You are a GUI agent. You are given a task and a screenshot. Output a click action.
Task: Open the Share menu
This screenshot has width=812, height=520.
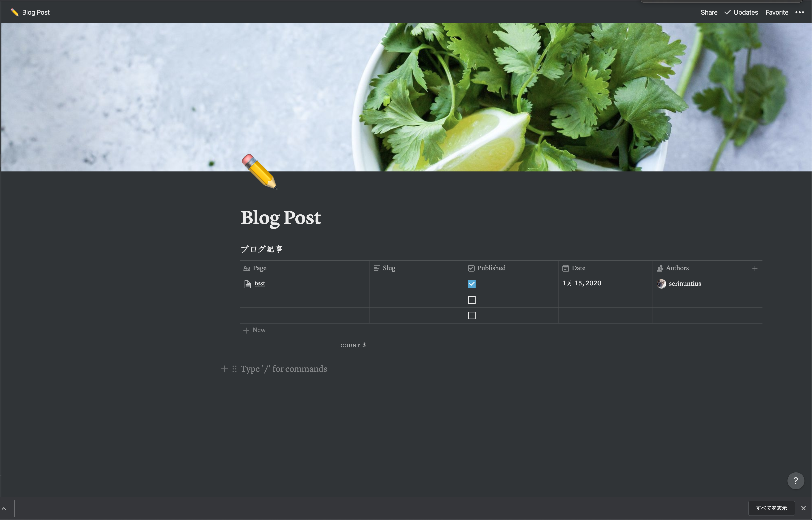pos(709,13)
